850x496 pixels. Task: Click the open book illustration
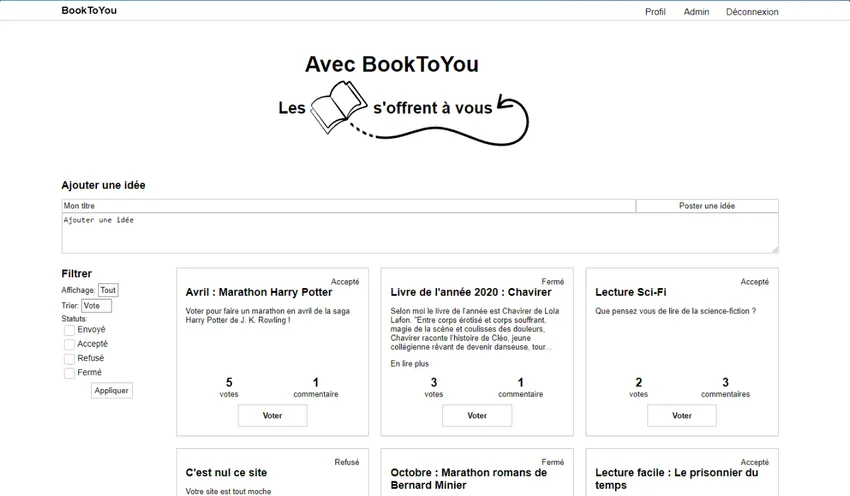pos(338,106)
